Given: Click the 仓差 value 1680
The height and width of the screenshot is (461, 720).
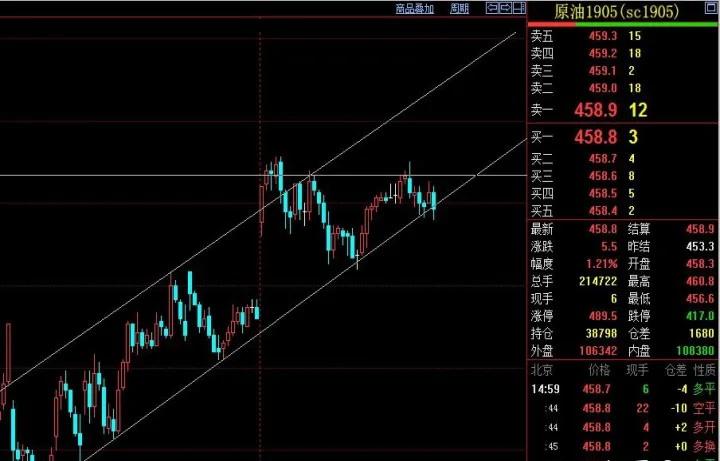Looking at the screenshot, I should [703, 333].
